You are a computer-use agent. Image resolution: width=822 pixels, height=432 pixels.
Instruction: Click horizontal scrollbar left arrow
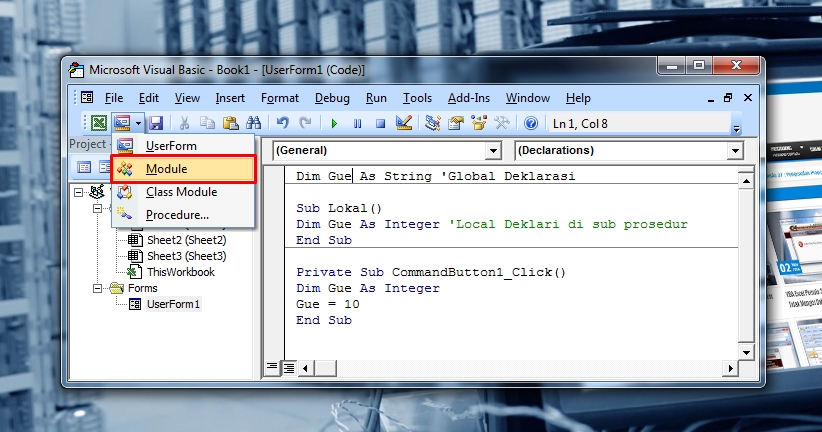point(306,369)
